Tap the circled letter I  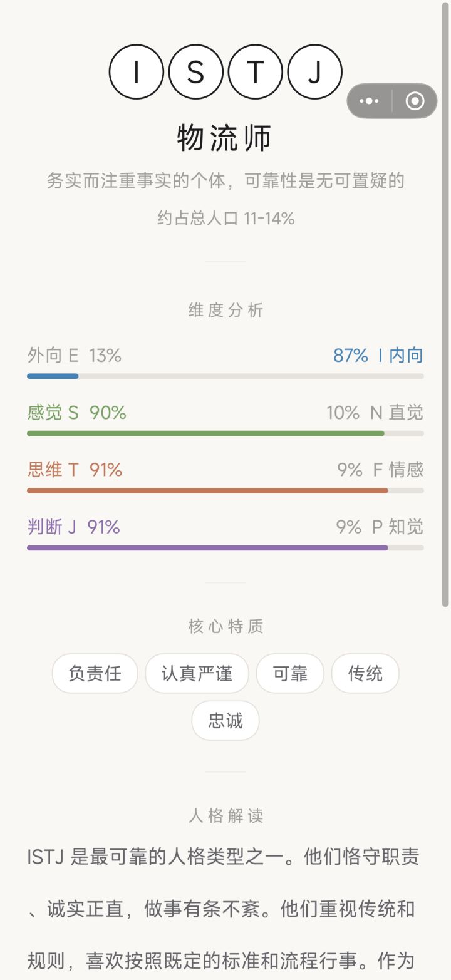click(x=137, y=72)
